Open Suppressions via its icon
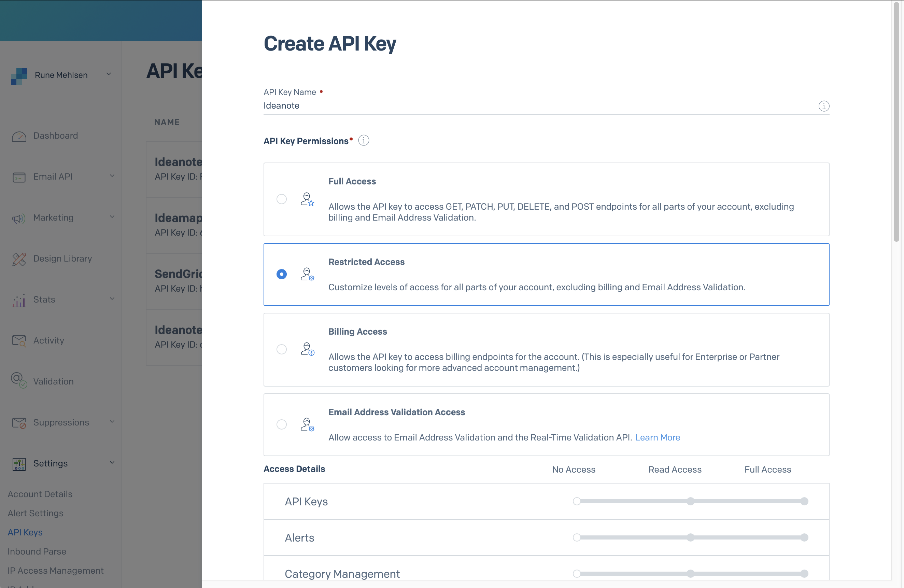 pyautogui.click(x=19, y=422)
